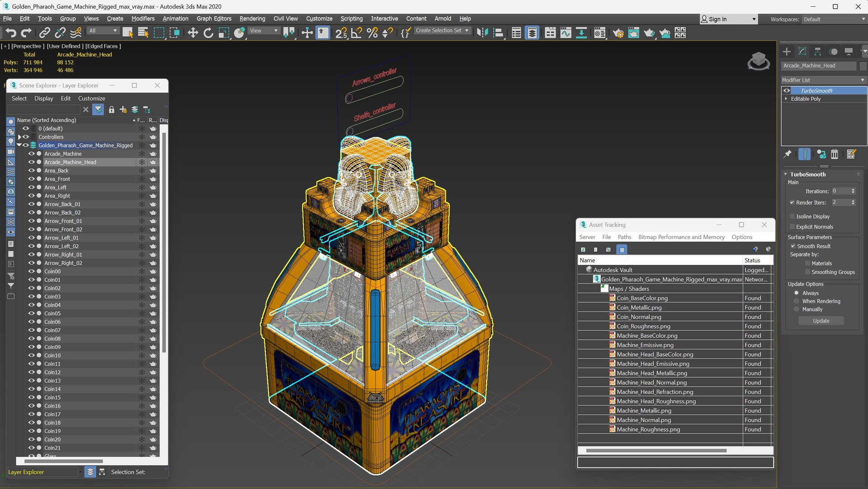Open Create Selection Set dropdown
This screenshot has width=868, height=489.
[442, 30]
